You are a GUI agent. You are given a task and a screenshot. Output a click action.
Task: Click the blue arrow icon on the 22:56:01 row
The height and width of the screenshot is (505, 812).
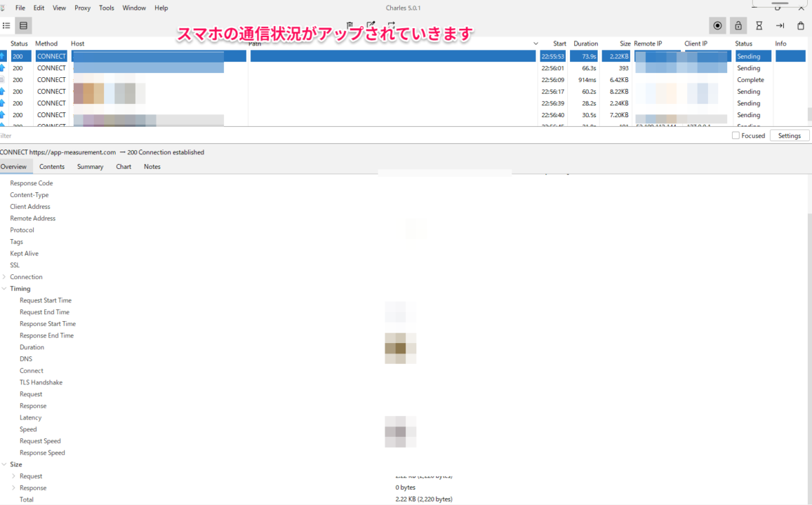click(x=3, y=68)
